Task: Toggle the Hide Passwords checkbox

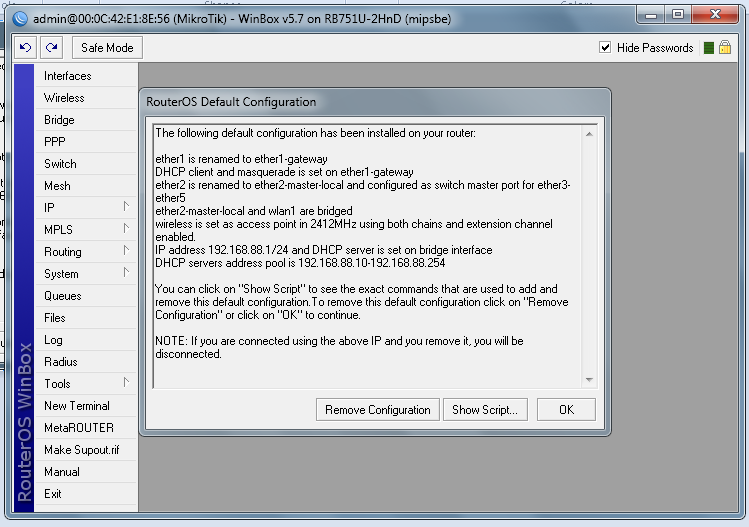Action: 605,47
